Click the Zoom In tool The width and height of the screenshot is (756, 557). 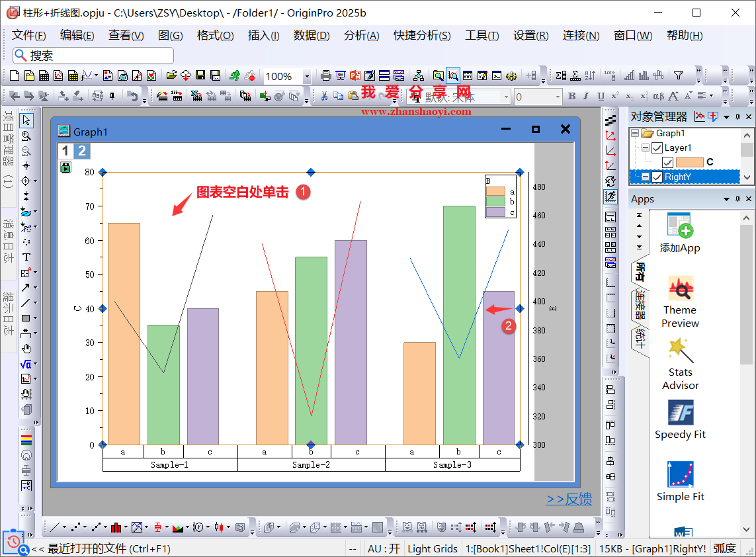click(26, 136)
